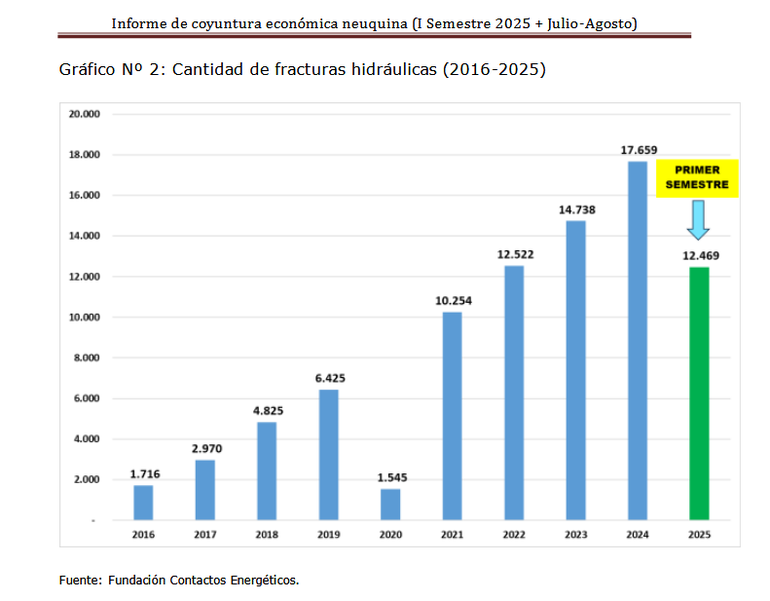Click the 2022 x-axis year label

513,535
